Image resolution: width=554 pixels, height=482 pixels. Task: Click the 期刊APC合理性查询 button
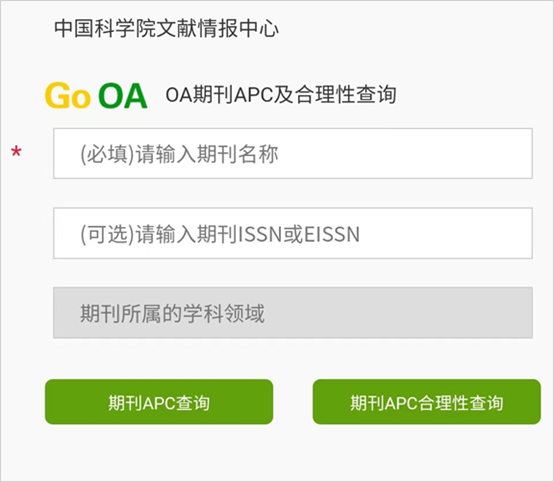pyautogui.click(x=427, y=402)
